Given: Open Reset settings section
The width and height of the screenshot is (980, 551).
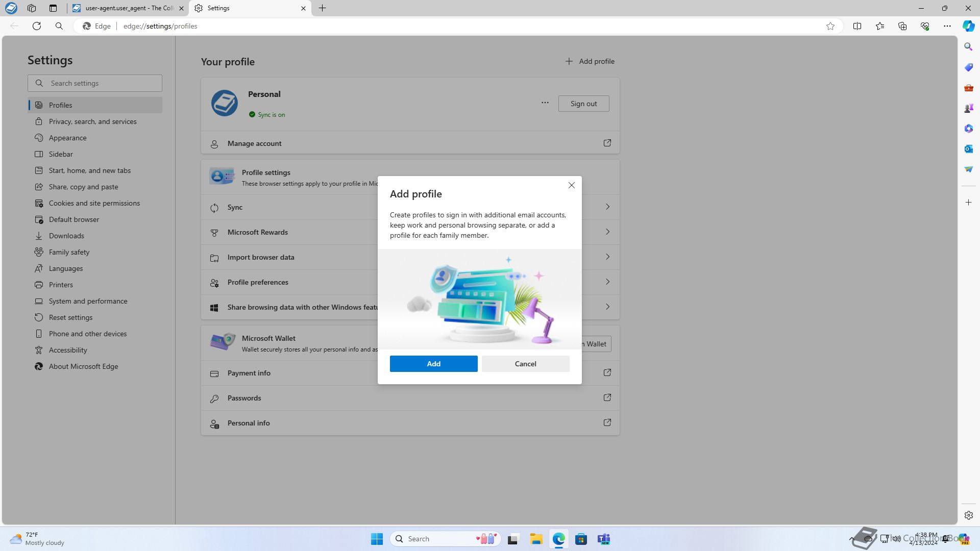Looking at the screenshot, I should tap(95, 317).
